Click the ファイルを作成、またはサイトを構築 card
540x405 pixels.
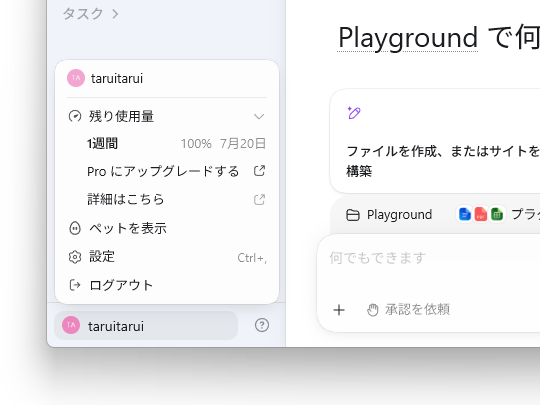click(435, 141)
